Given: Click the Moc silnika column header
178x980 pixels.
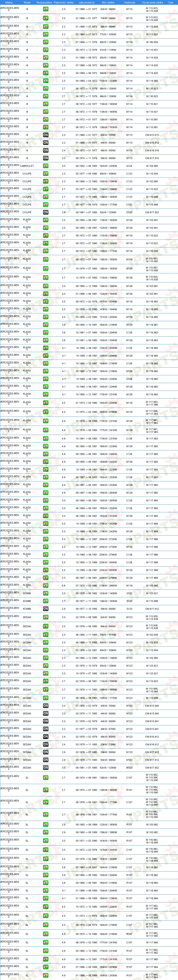Looking at the screenshot, I should [x=108, y=2].
